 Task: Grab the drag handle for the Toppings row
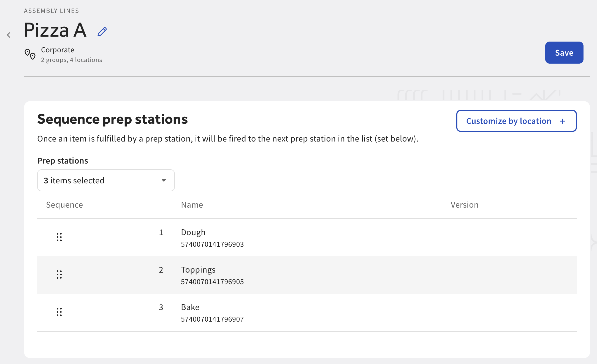click(x=59, y=275)
